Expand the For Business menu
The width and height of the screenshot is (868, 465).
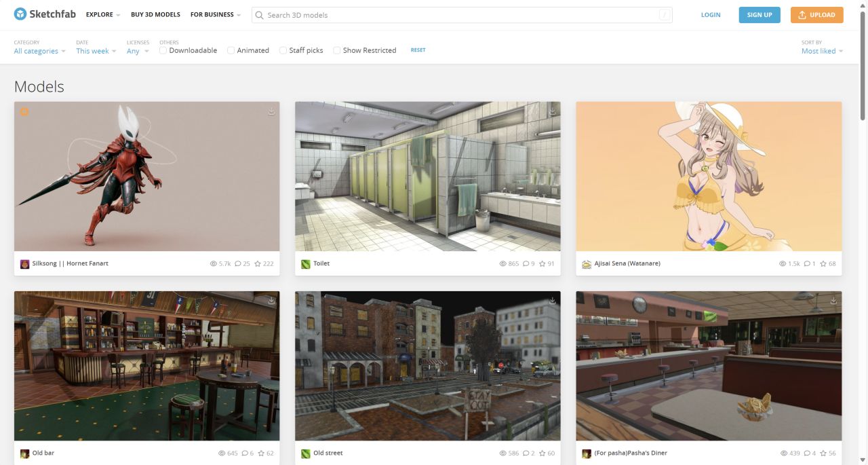coord(216,14)
